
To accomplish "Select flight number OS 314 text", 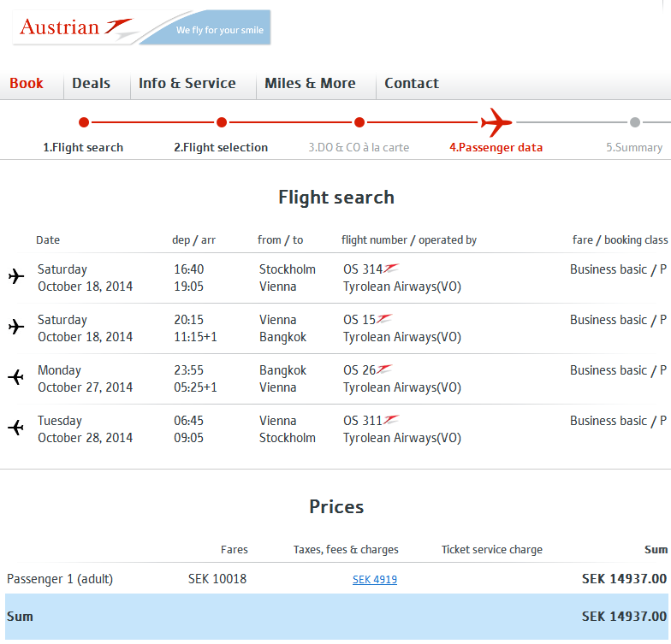I will click(363, 269).
